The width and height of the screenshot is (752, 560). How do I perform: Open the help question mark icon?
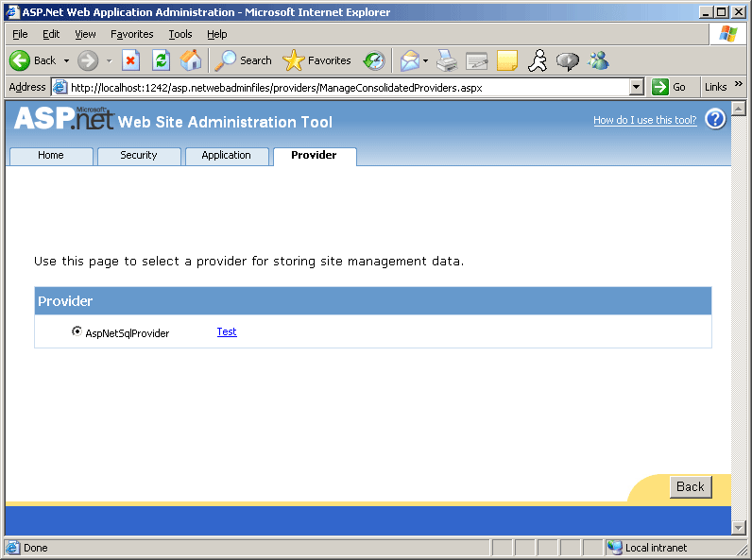(715, 119)
